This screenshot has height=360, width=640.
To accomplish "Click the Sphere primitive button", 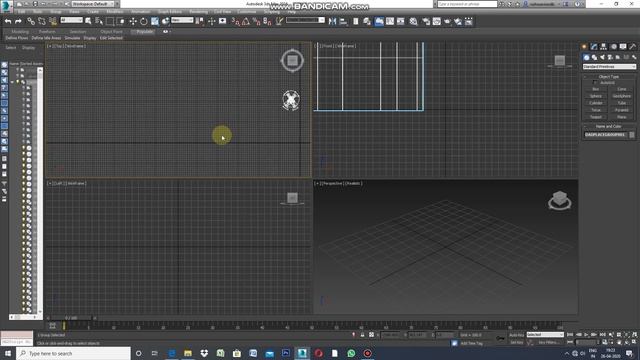I will click(x=596, y=96).
